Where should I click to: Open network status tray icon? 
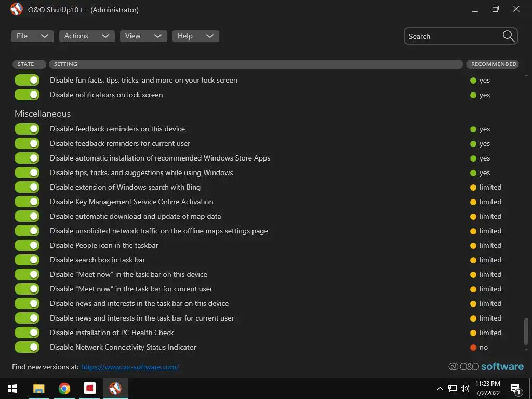(453, 389)
